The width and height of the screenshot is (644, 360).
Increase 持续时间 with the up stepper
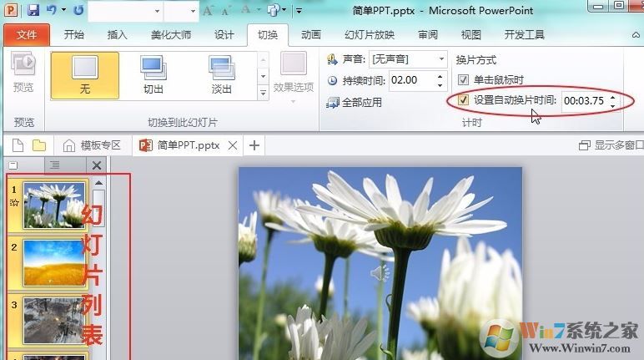pyautogui.click(x=440, y=76)
